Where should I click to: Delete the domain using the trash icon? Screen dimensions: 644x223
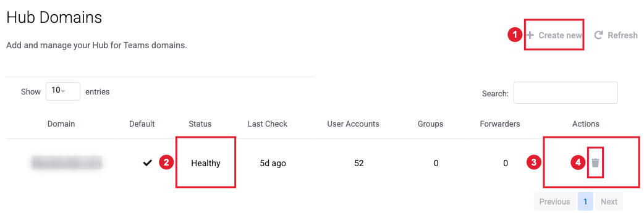pos(596,163)
